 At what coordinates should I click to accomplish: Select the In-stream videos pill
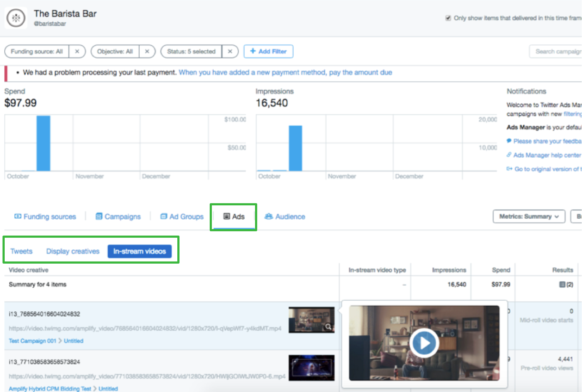pos(140,251)
